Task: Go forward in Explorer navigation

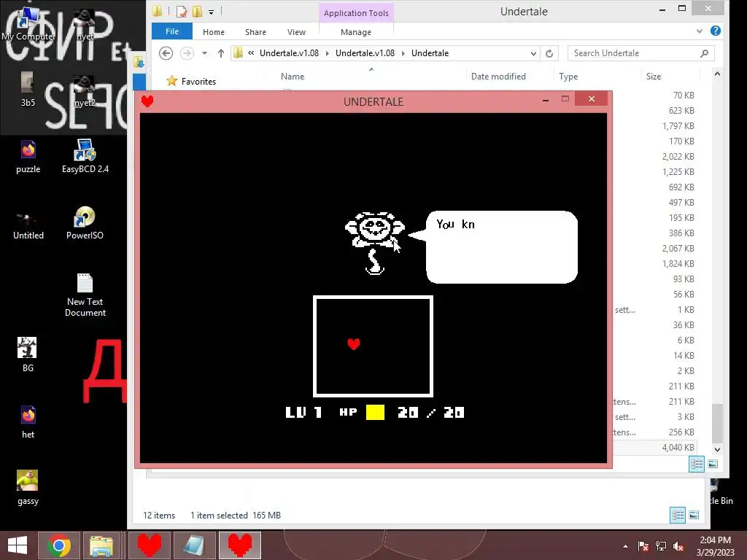Action: click(187, 52)
